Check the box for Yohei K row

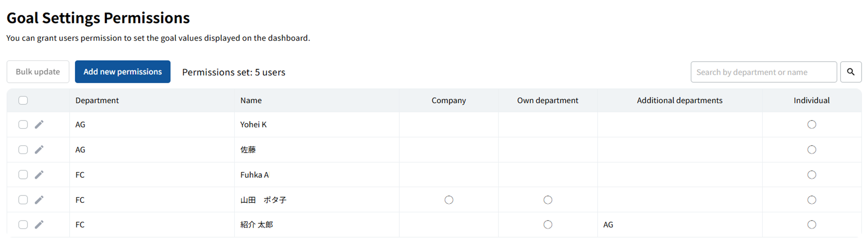pos(23,124)
